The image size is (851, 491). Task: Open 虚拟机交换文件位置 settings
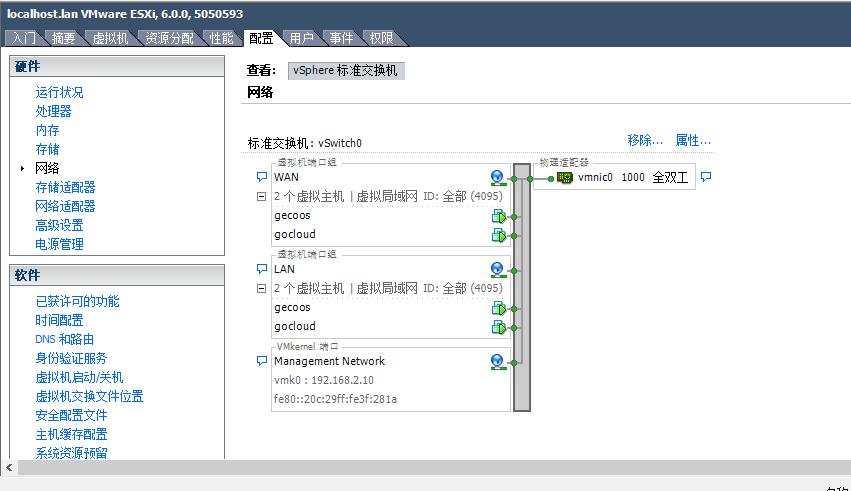[89, 396]
